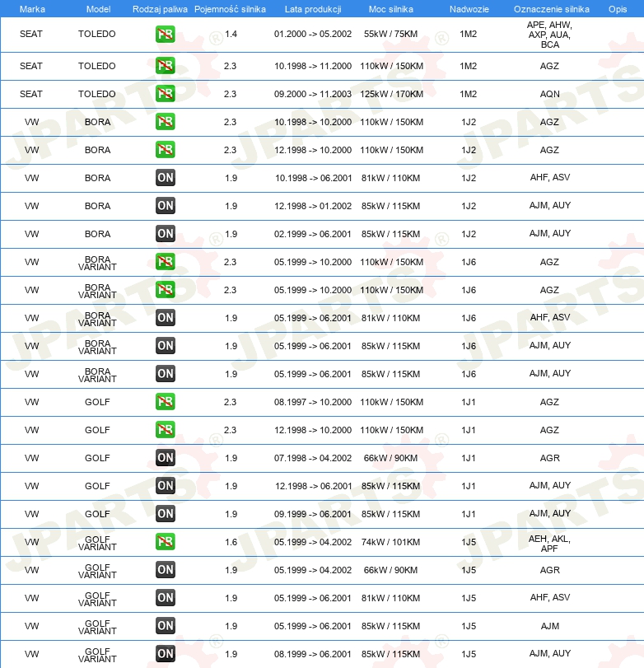Select '1J5' body in the 74kW row
Image resolution: width=644 pixels, height=668 pixels.
469,542
